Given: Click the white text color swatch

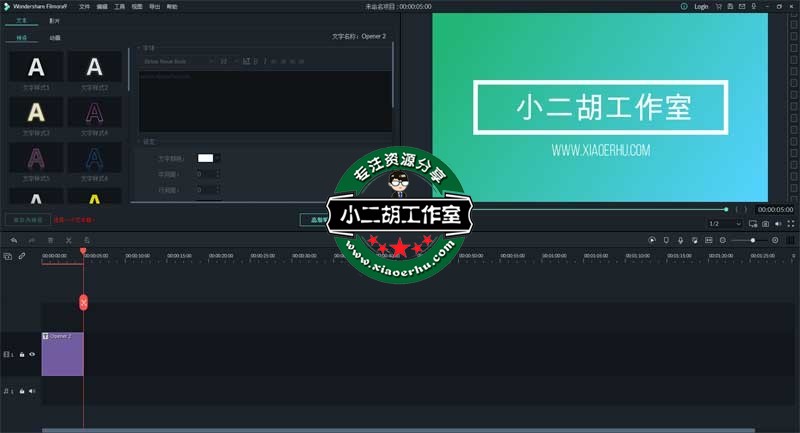Looking at the screenshot, I should pyautogui.click(x=205, y=157).
